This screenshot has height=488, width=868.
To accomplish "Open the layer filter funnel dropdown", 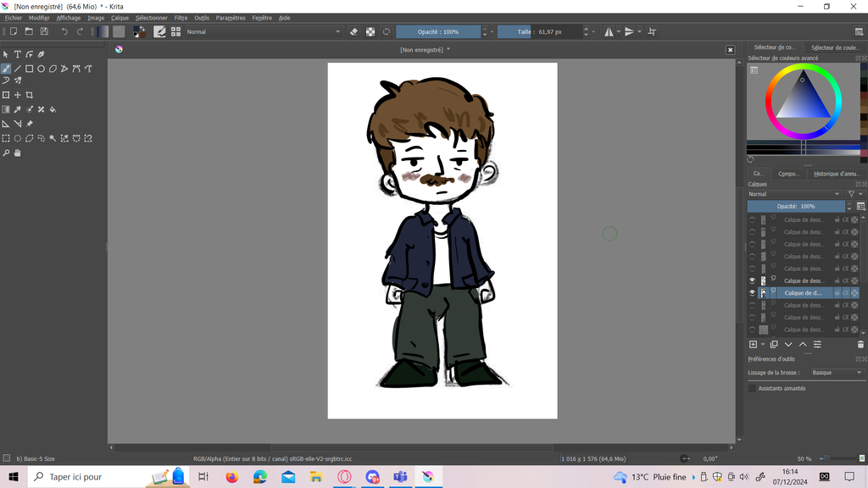I will click(x=854, y=194).
